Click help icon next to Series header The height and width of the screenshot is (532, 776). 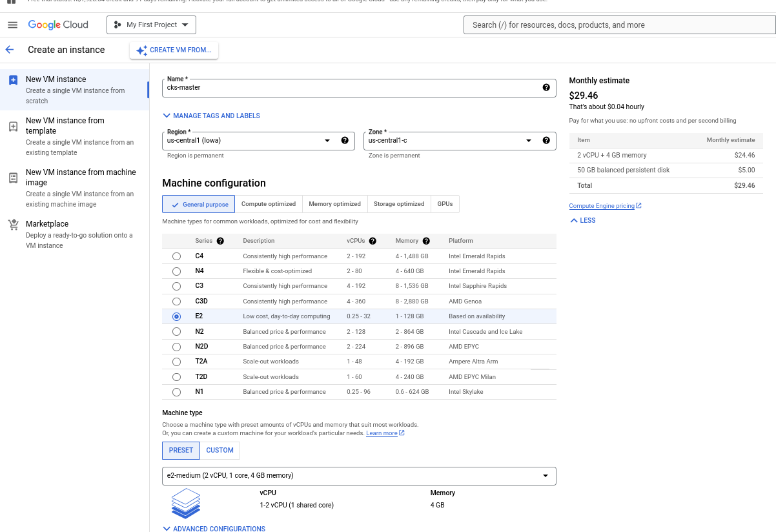220,241
